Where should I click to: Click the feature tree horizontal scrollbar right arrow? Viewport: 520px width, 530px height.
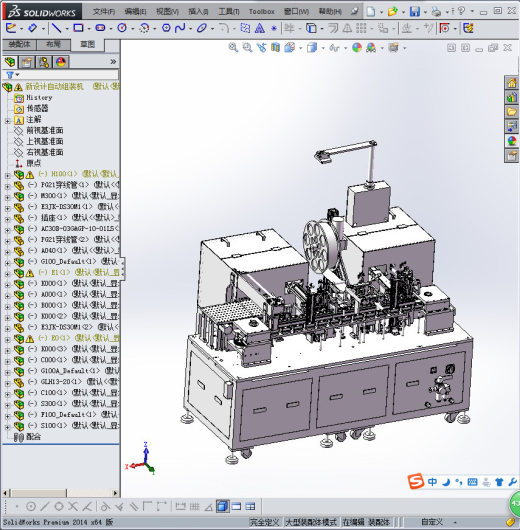(116, 493)
